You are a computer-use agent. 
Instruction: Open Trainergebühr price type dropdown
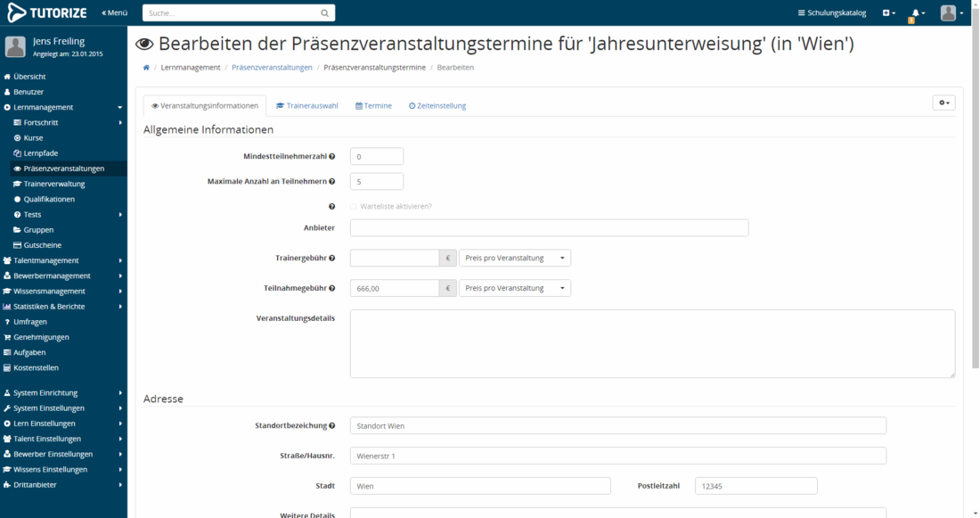click(514, 258)
